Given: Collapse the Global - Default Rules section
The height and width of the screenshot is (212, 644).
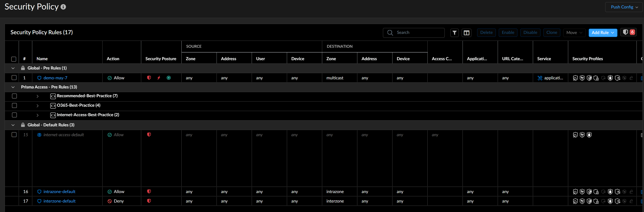Looking at the screenshot, I should (13, 125).
